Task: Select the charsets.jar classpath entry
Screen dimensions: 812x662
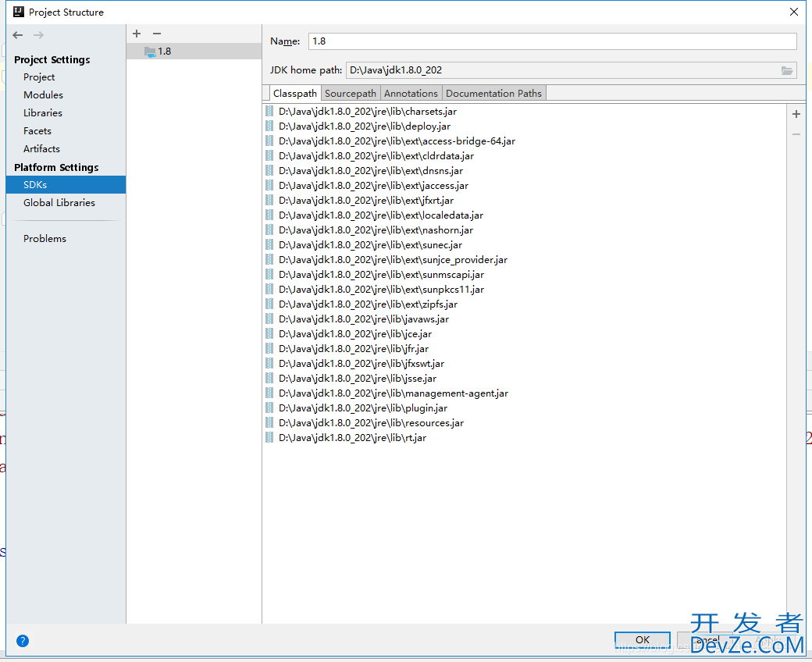Action: coord(368,112)
